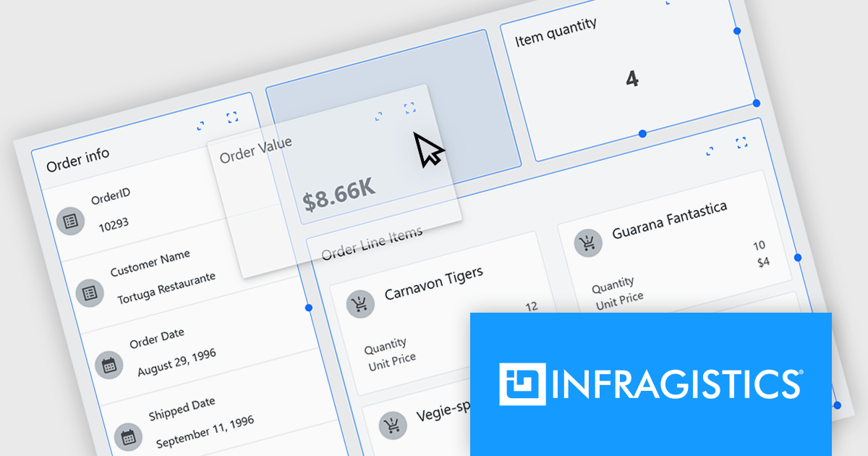Click the OrderID label
The height and width of the screenshot is (456, 868).
tap(111, 195)
